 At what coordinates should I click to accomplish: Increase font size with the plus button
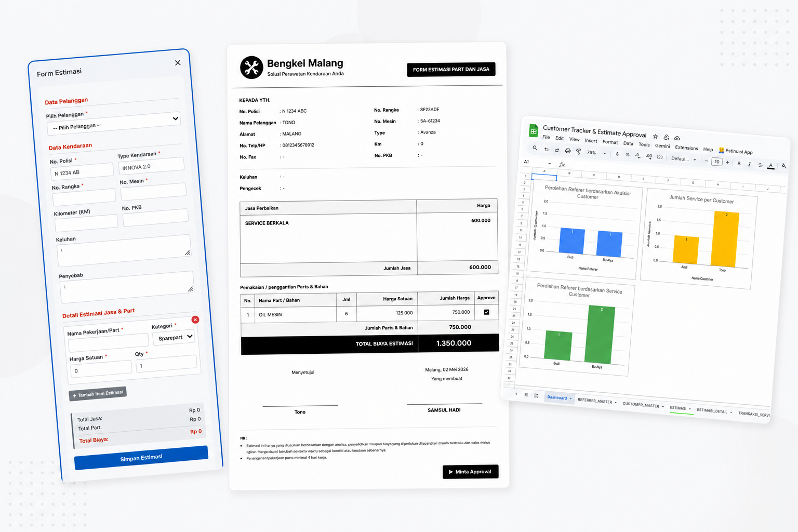point(727,163)
